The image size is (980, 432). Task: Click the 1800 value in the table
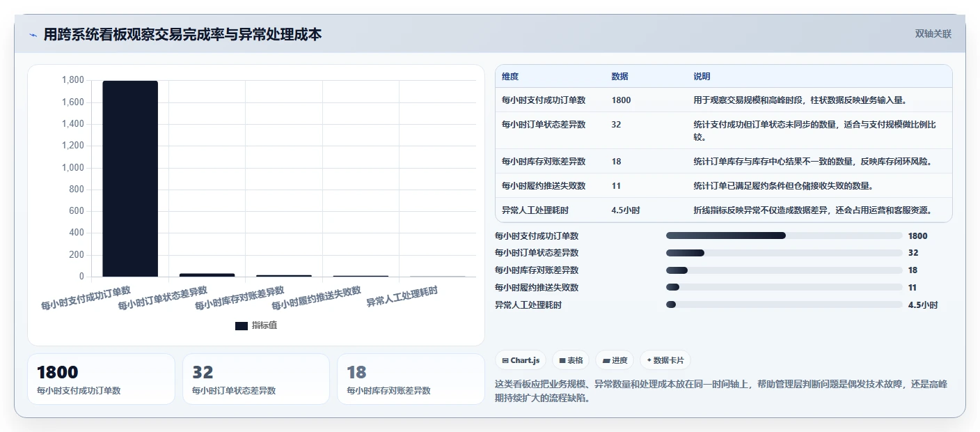point(622,100)
